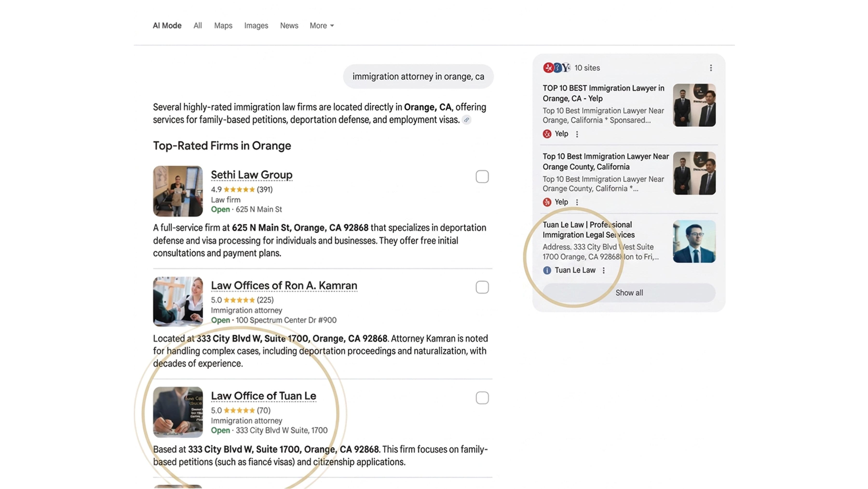Click the Yelp favicon under TOP 10 BEST result

[547, 134]
